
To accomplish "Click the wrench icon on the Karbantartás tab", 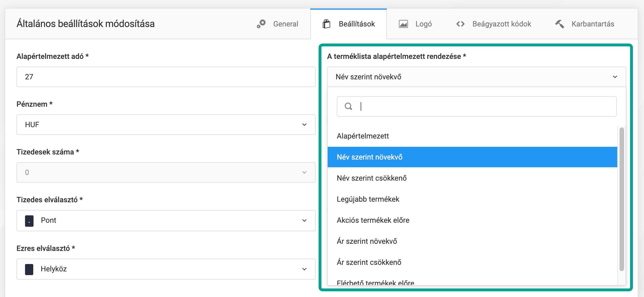I will [x=560, y=24].
